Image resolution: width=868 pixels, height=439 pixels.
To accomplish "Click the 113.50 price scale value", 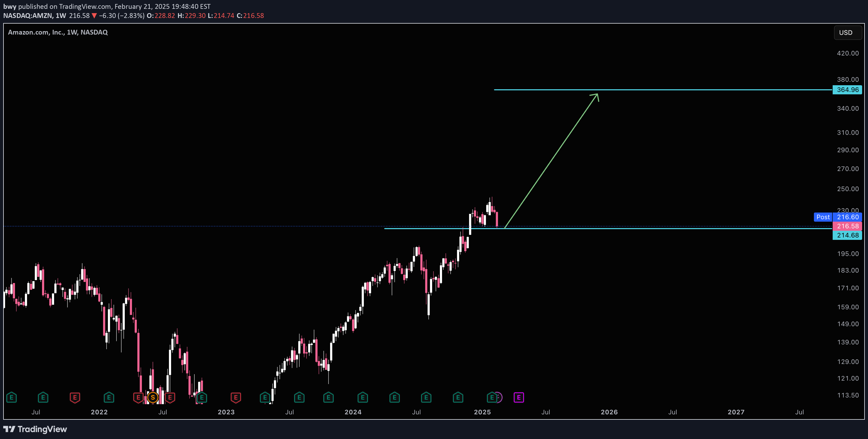I will click(x=848, y=395).
